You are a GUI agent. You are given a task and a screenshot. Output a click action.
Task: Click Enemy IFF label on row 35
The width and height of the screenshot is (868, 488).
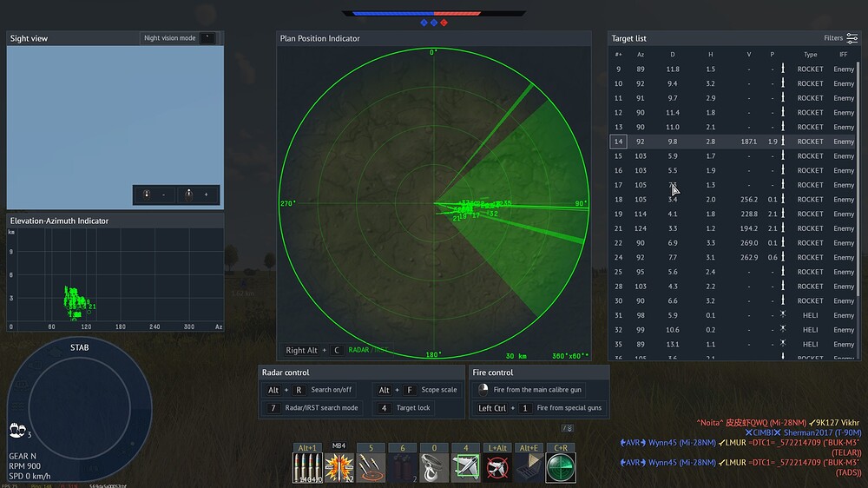(844, 344)
